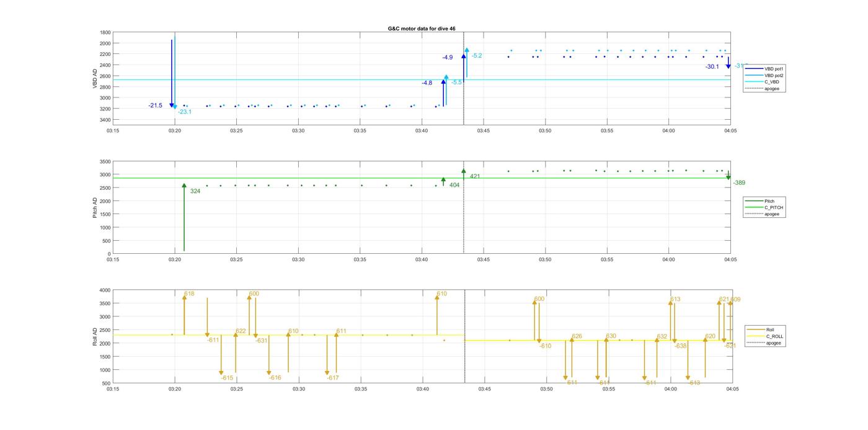Screen dimensions: 868x430
Task: Click the '-617' roll data label
Action: click(x=333, y=378)
